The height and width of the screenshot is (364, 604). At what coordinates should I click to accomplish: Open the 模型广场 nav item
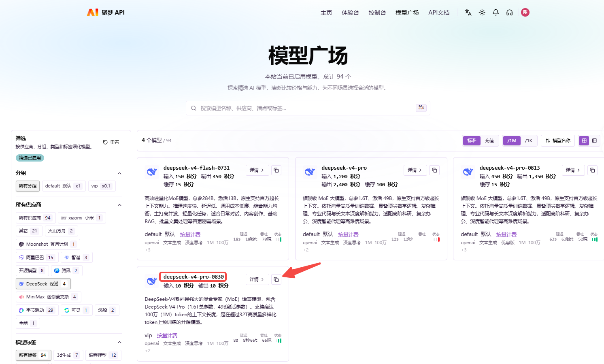pyautogui.click(x=407, y=13)
